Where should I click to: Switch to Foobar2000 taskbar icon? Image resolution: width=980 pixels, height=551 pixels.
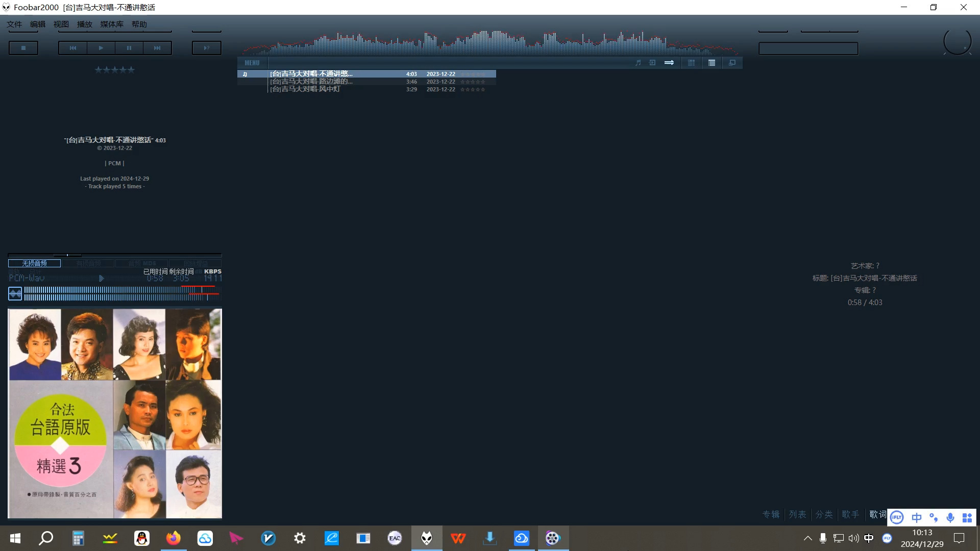(x=427, y=538)
